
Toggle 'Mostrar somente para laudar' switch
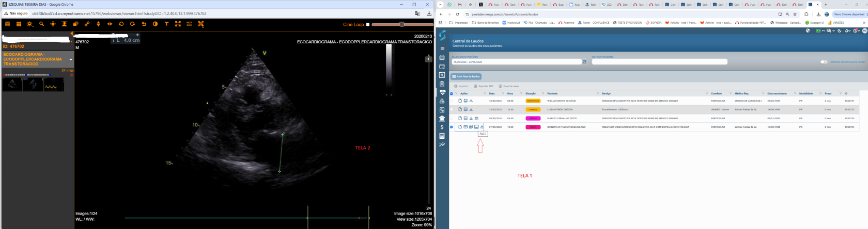[x=824, y=62]
